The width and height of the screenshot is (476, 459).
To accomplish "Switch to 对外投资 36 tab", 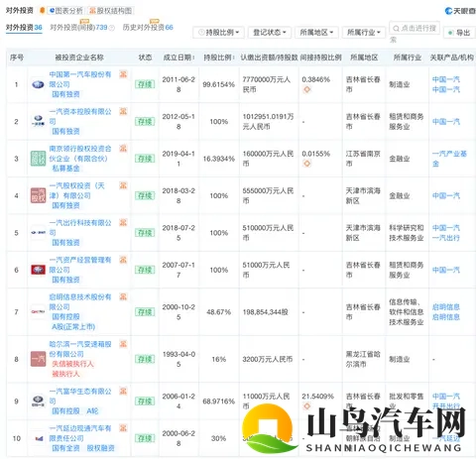I will point(24,28).
